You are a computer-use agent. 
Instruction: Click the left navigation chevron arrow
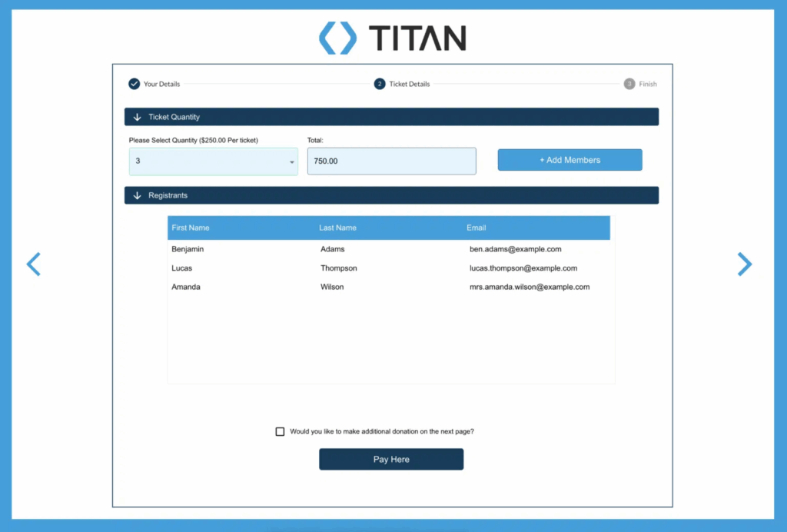coord(33,264)
